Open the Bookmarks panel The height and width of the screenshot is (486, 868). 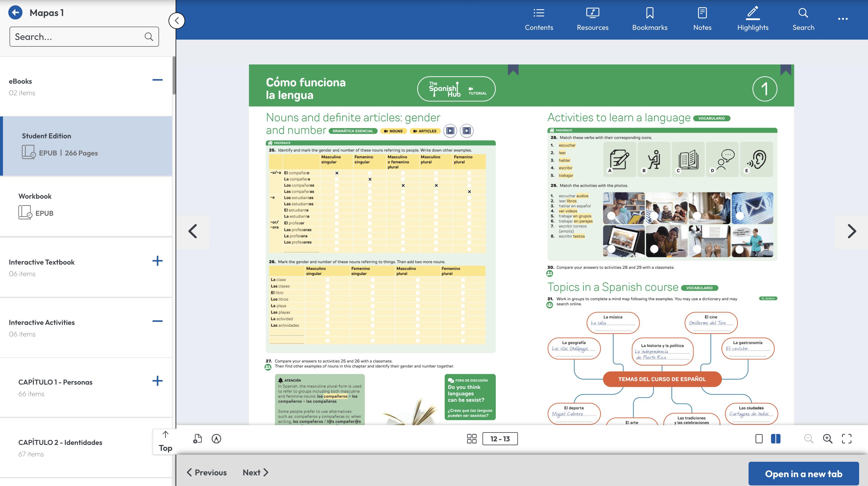[649, 20]
